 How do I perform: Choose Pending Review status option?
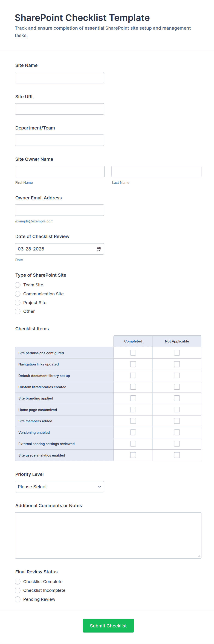pos(18,599)
